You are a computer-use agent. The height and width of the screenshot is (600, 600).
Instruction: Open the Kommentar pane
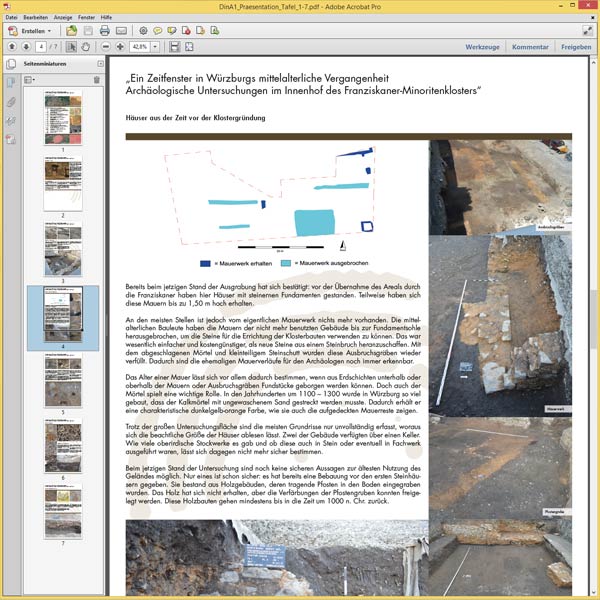(x=530, y=47)
